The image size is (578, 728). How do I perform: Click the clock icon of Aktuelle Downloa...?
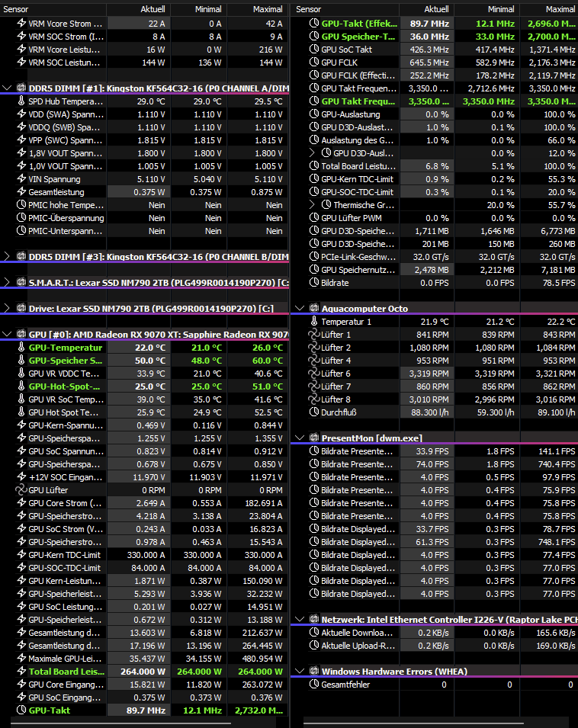(314, 633)
